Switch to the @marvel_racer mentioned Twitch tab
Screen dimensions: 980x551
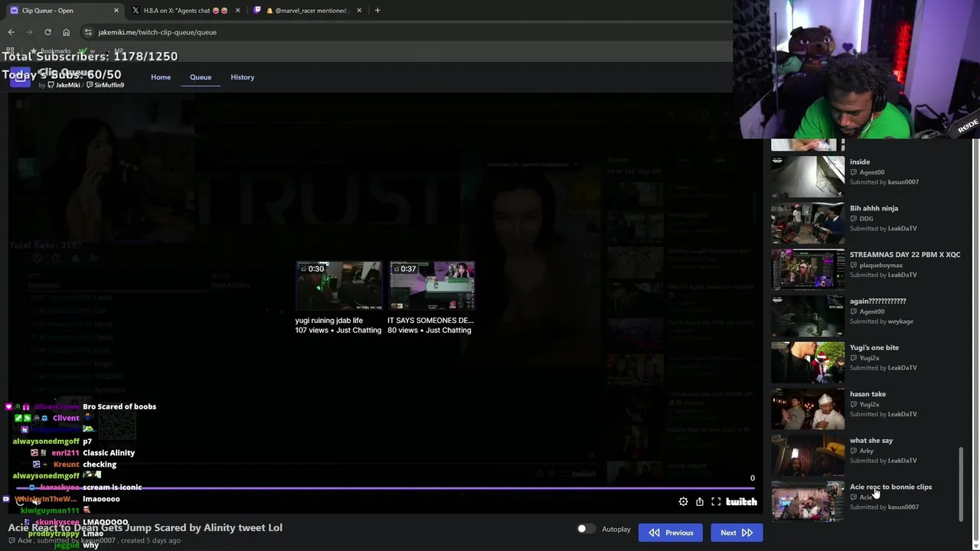pyautogui.click(x=307, y=11)
